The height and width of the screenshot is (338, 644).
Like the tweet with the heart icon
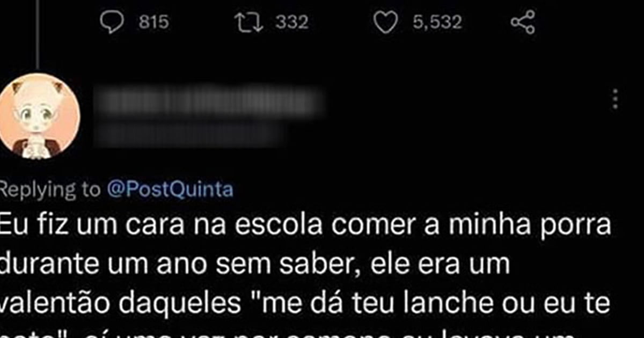(386, 23)
